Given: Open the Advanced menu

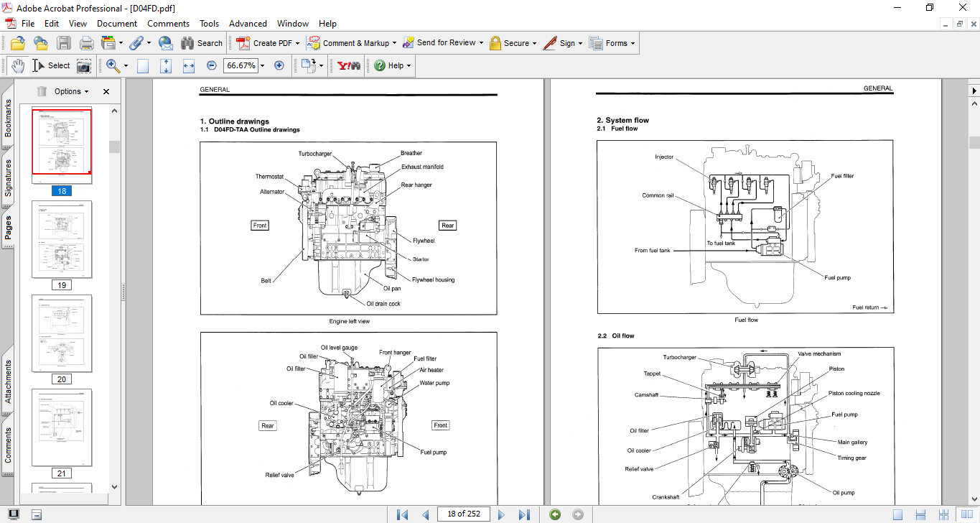Looking at the screenshot, I should (x=248, y=24).
